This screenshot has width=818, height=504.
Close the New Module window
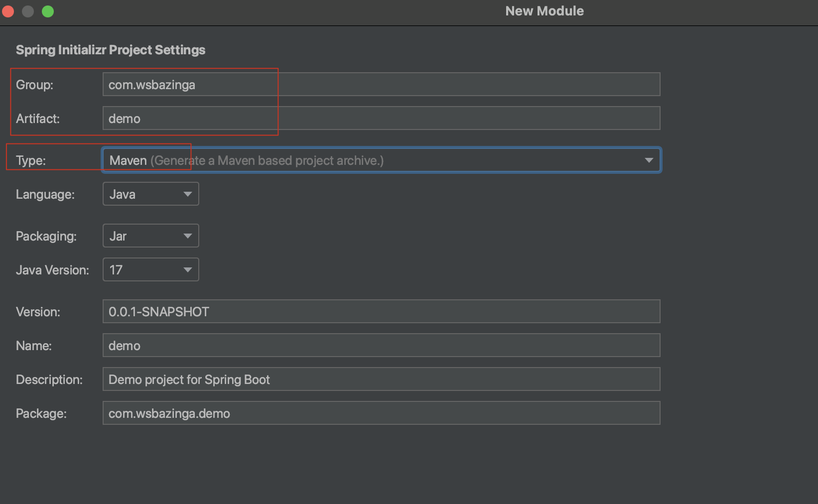(x=8, y=11)
